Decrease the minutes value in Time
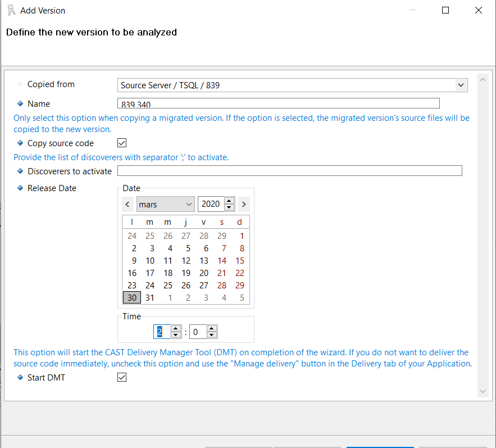Viewport: 496px width, 448px height. tap(211, 336)
